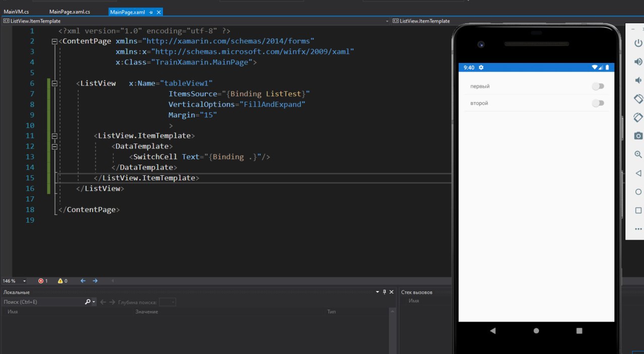Click the Margin="15" attribute on line 9
Image resolution: width=644 pixels, height=354 pixels.
coord(193,115)
